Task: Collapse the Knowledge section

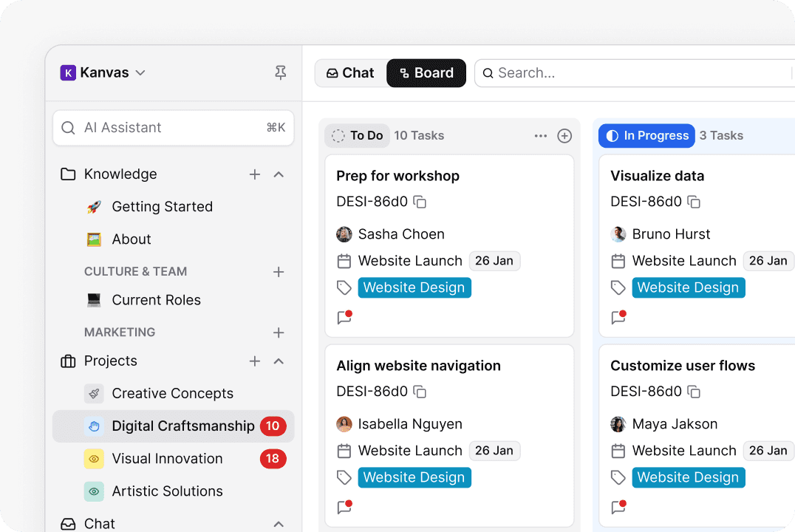Action: 279,174
